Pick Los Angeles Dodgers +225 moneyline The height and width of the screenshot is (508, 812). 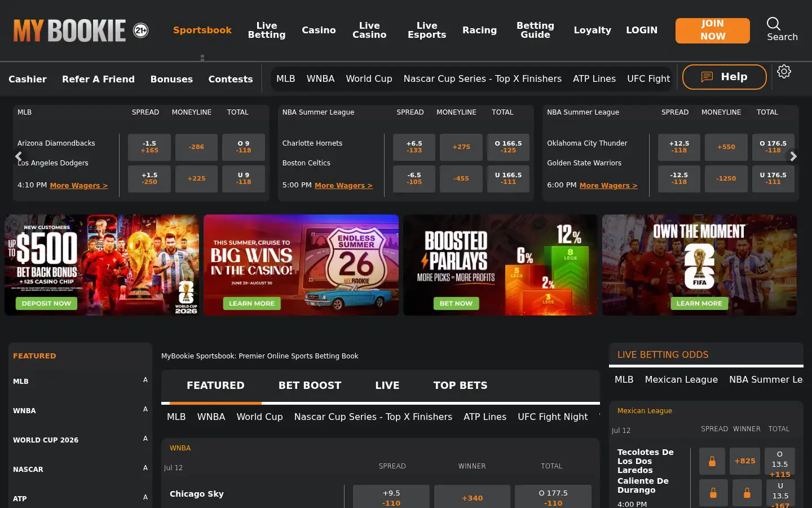point(196,178)
